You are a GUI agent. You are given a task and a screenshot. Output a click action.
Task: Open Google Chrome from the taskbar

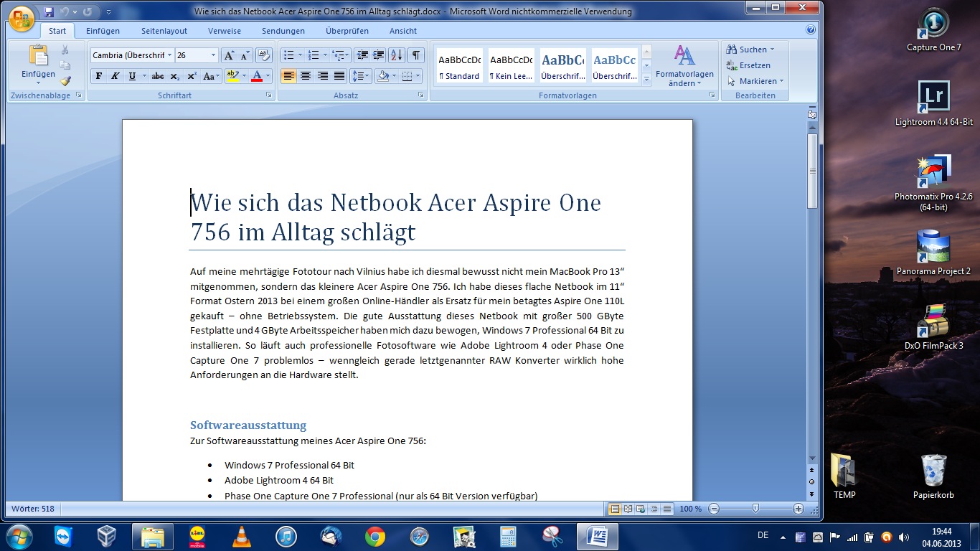click(x=374, y=536)
